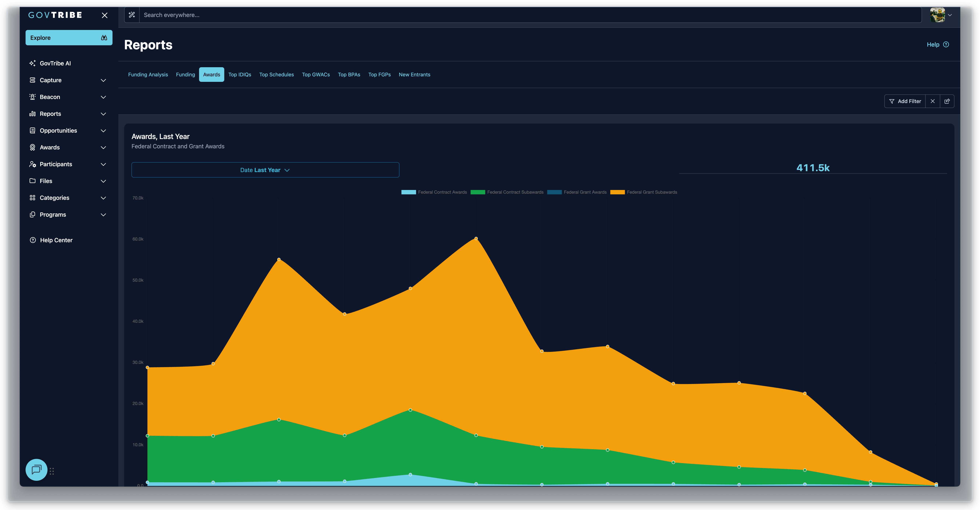Click the magic wand AI search icon
The height and width of the screenshot is (510, 980).
pyautogui.click(x=132, y=15)
